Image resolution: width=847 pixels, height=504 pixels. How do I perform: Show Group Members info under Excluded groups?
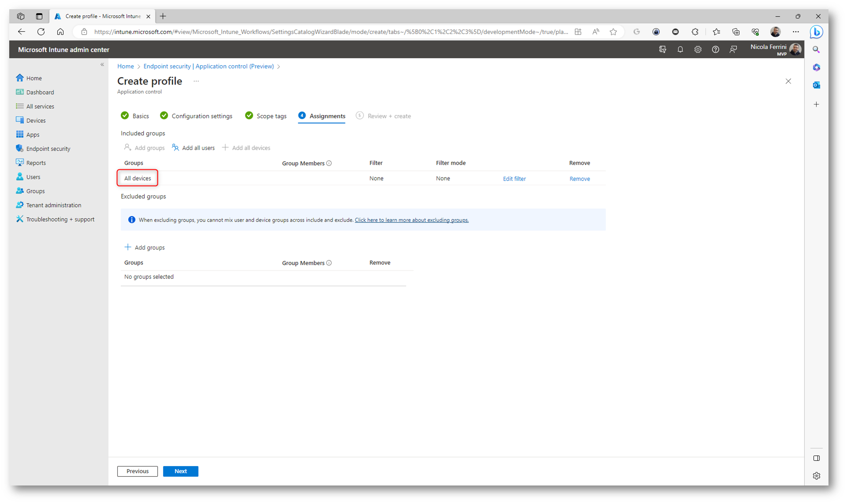coord(329,263)
